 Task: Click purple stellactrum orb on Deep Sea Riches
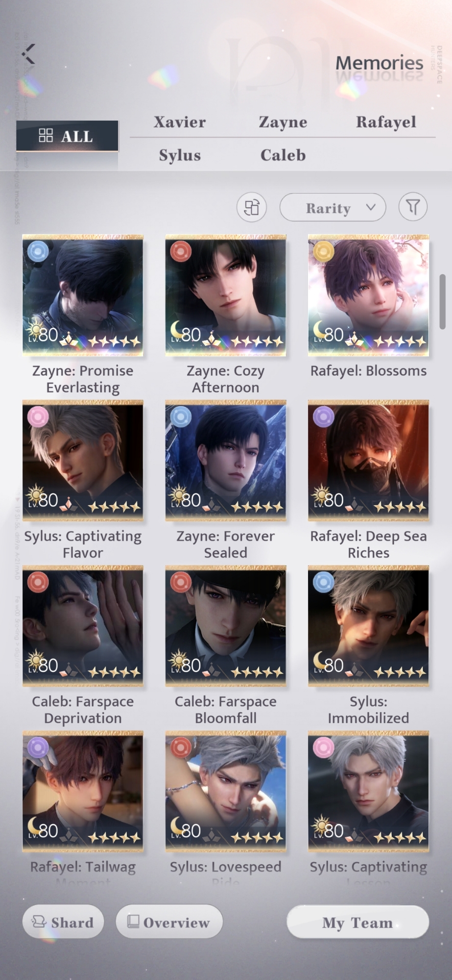(x=324, y=416)
